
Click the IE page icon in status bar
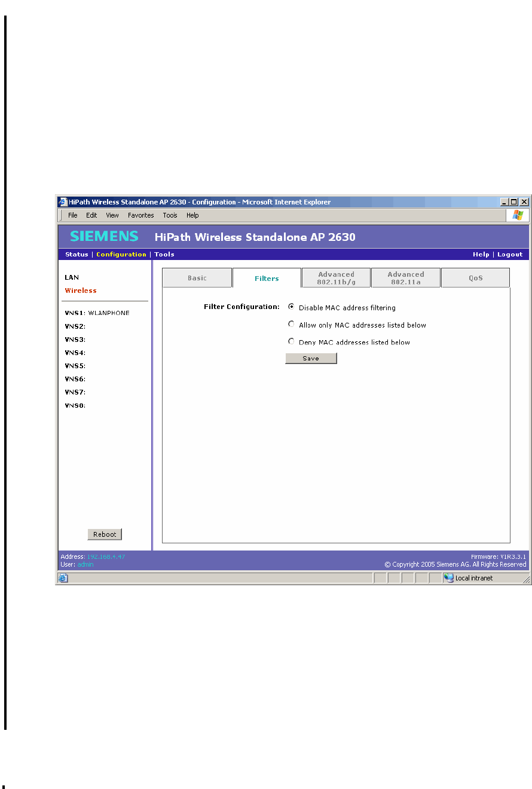point(63,578)
